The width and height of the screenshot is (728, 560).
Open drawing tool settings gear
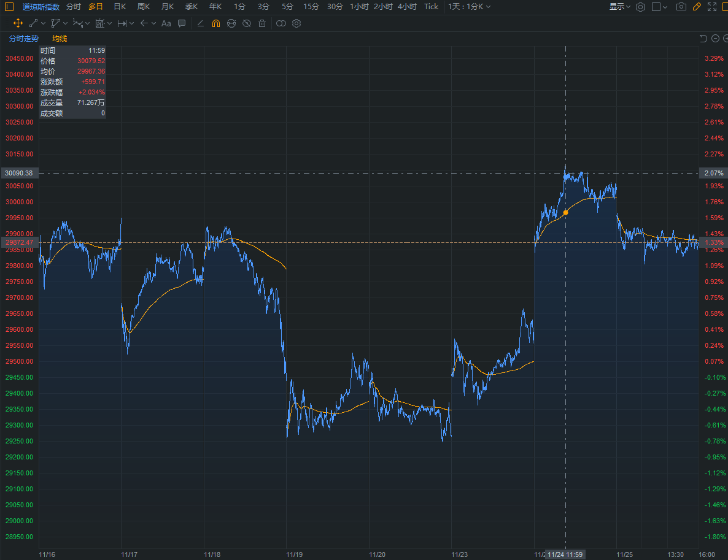pyautogui.click(x=296, y=23)
